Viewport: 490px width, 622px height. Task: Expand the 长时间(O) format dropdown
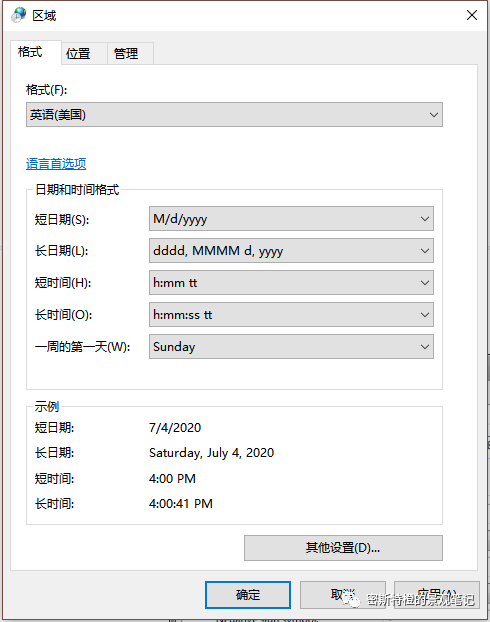291,315
